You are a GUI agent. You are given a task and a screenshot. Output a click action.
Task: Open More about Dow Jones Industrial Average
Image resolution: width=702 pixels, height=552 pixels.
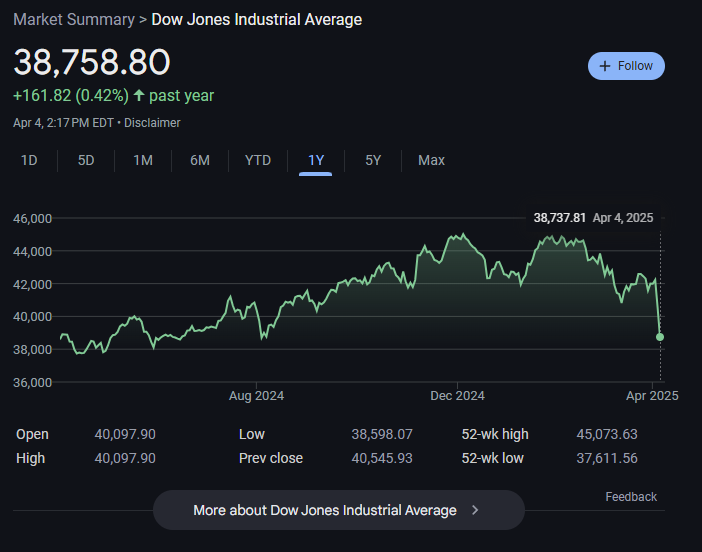338,510
